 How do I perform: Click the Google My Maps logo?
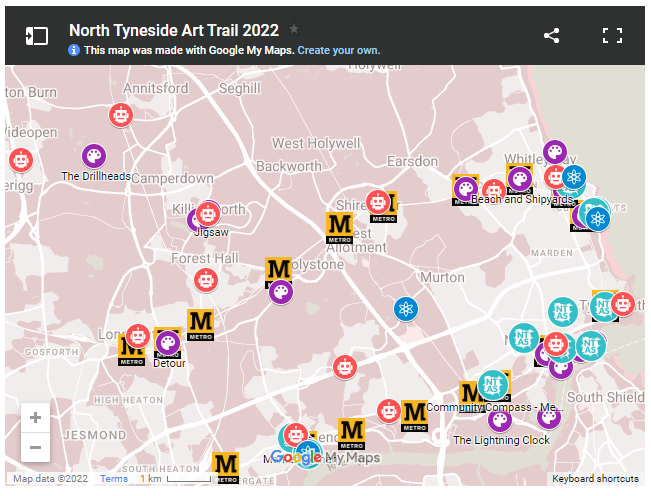click(325, 457)
